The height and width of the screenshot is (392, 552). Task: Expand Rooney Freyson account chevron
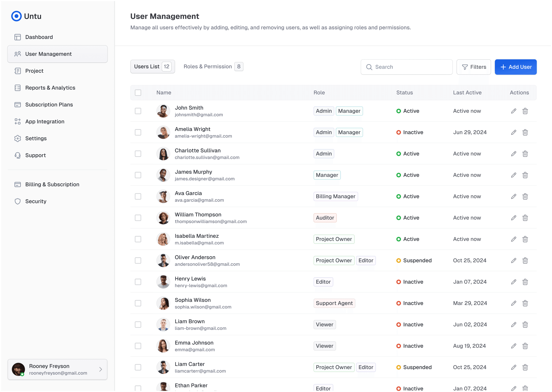[x=100, y=370]
